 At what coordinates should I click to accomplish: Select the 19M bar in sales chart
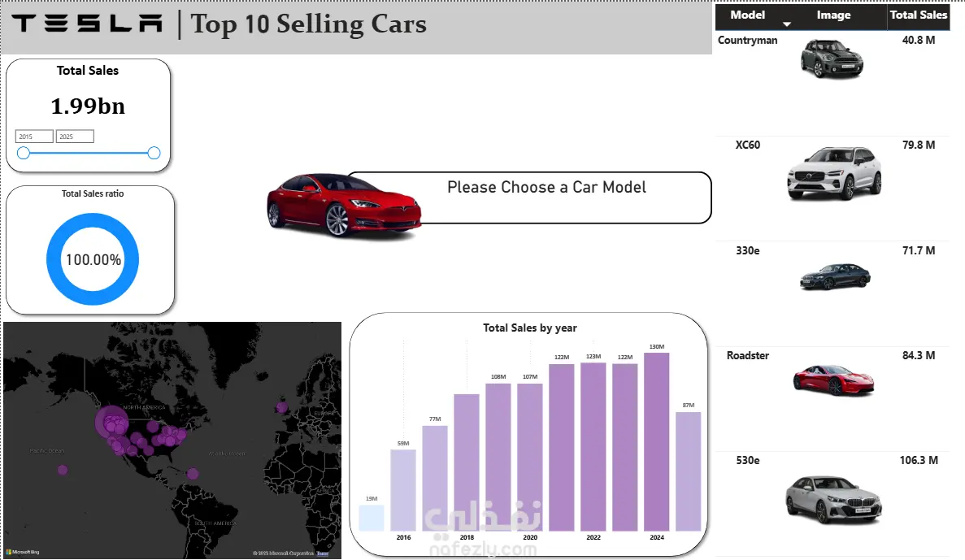click(x=371, y=519)
